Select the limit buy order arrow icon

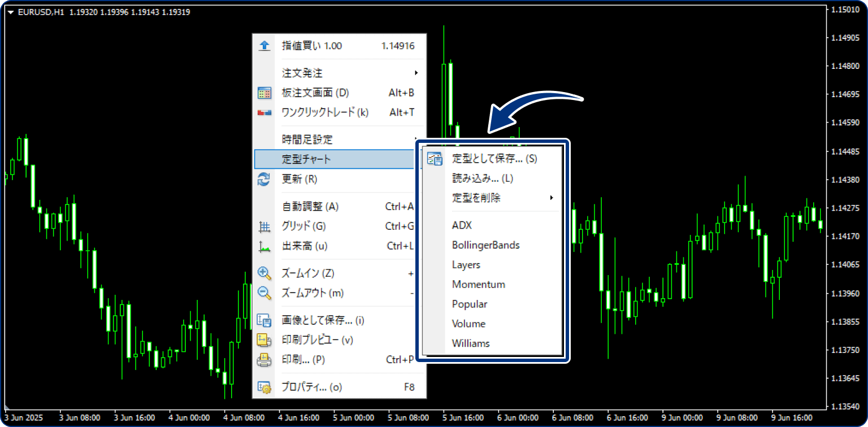[264, 47]
